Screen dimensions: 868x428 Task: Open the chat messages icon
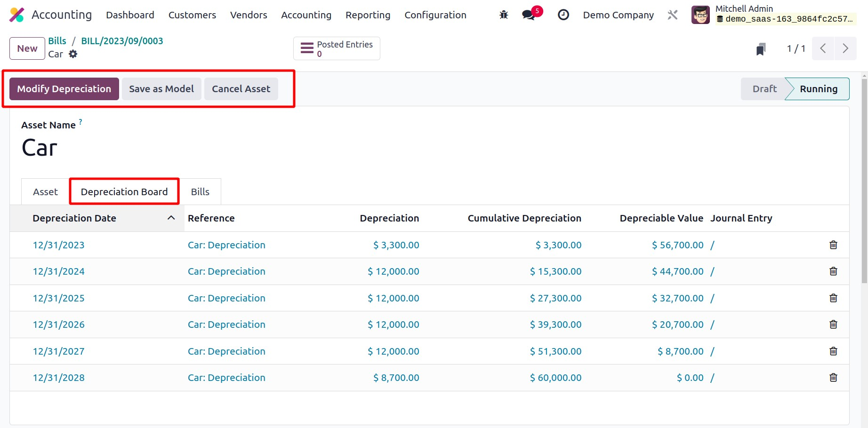529,15
